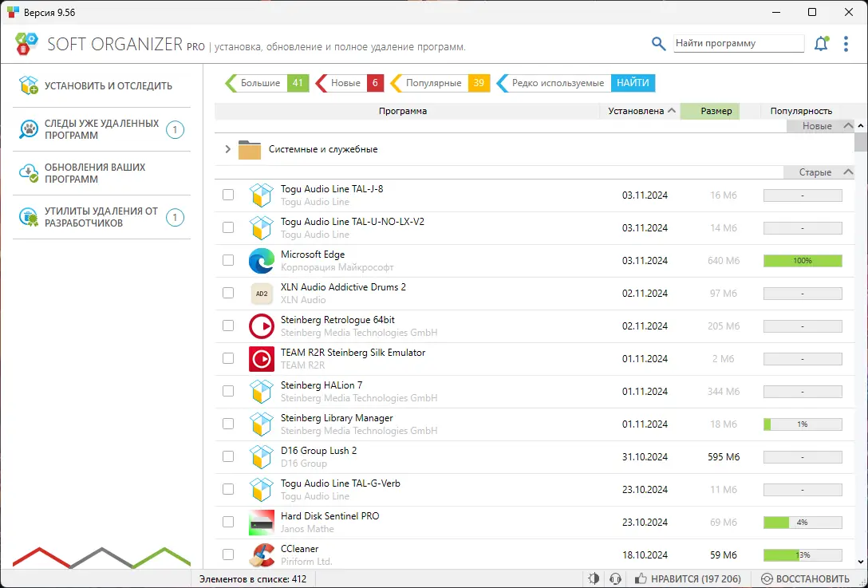Click the headset support icon in status bar

click(x=615, y=579)
